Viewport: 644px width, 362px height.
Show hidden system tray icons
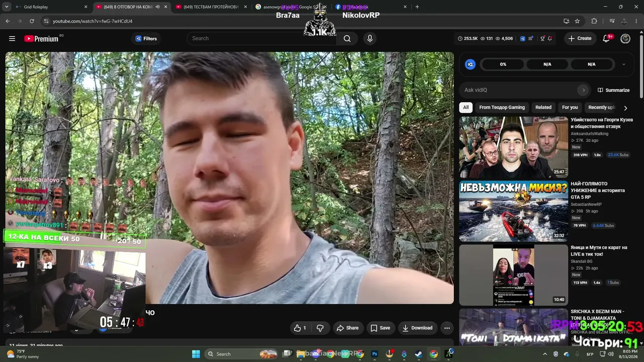pos(544,354)
